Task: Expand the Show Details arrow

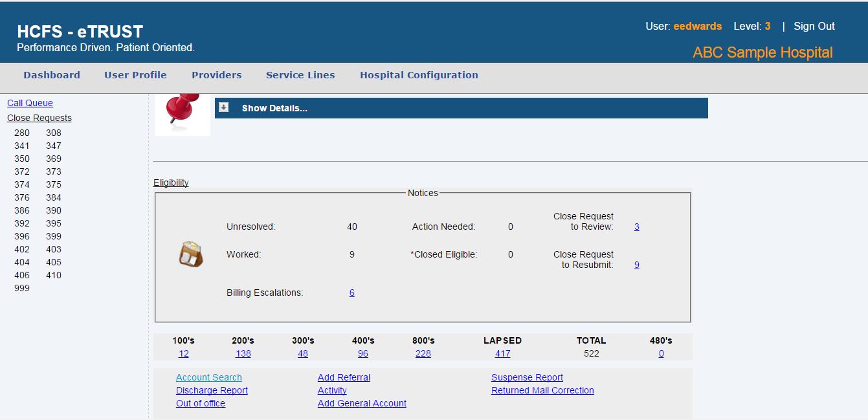Action: [224, 107]
